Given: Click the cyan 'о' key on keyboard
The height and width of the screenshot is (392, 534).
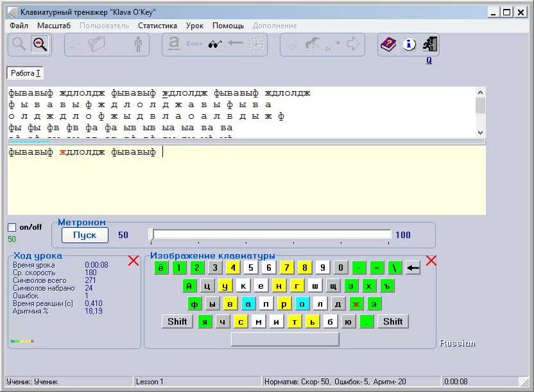Looking at the screenshot, I should [302, 304].
